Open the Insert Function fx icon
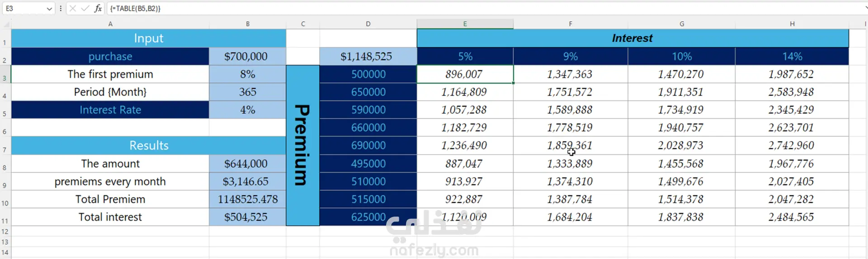 click(x=98, y=9)
